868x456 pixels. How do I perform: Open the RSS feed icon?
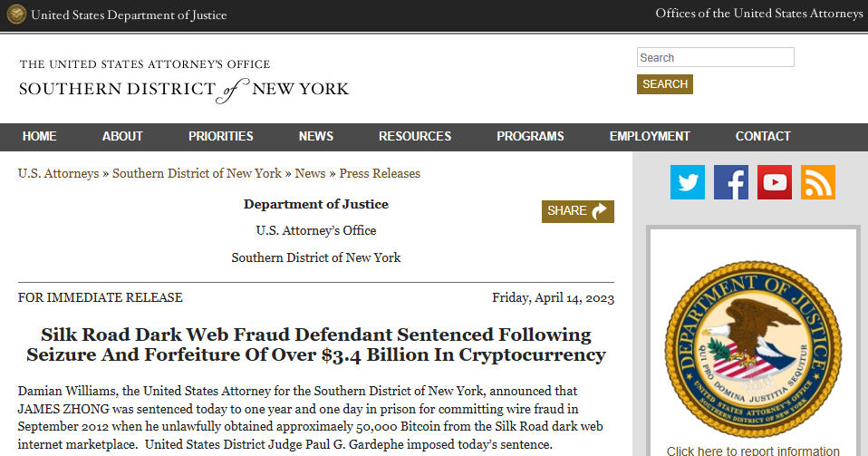(x=817, y=182)
